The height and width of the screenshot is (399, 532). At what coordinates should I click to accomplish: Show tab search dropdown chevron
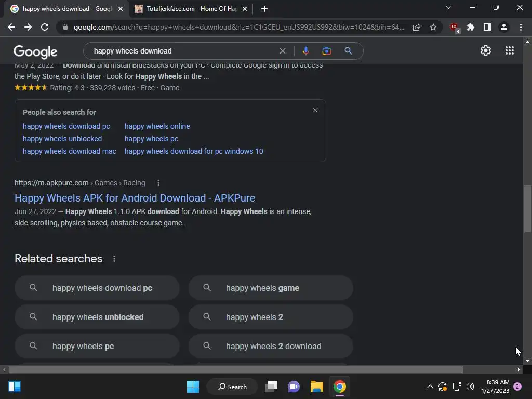coord(448,7)
